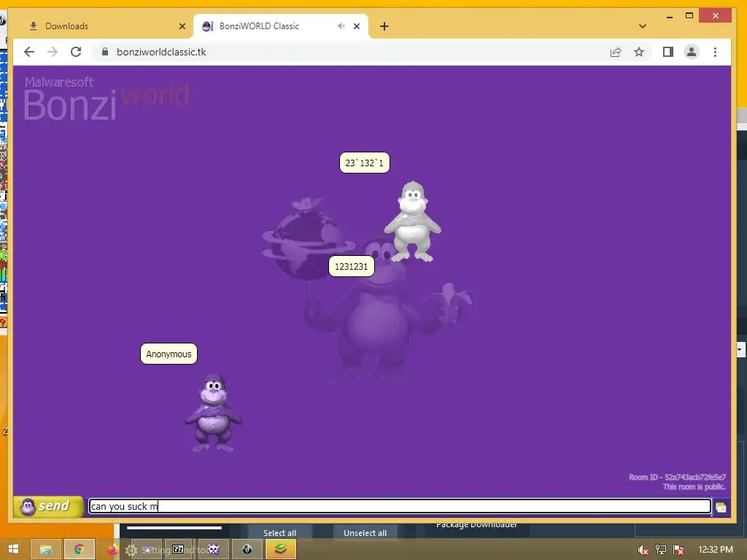Click the Room ID text

pos(677,477)
